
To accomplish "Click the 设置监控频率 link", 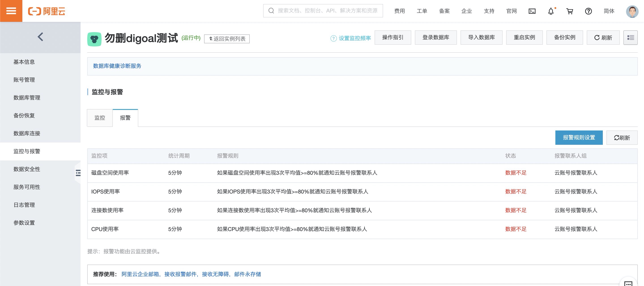I will tap(354, 38).
